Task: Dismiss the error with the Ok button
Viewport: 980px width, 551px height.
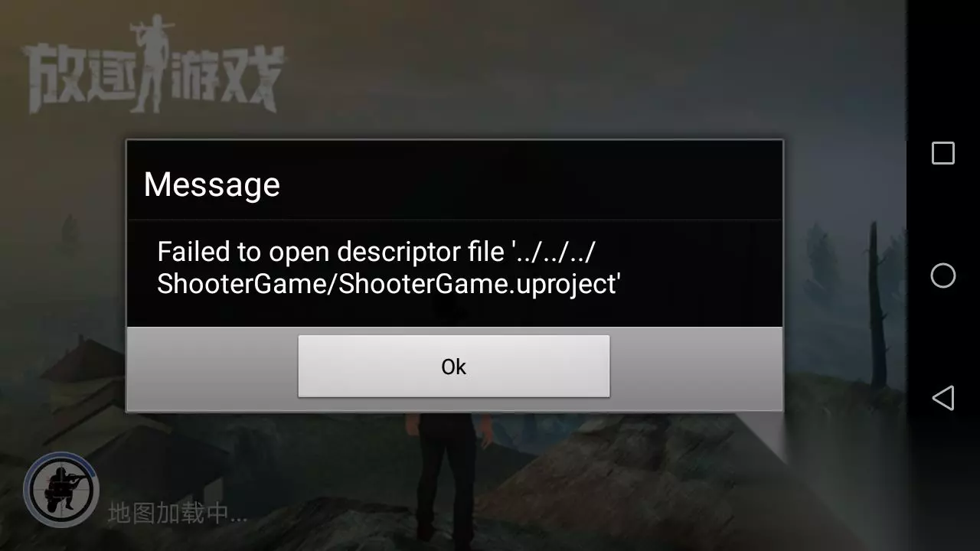Action: (x=453, y=367)
